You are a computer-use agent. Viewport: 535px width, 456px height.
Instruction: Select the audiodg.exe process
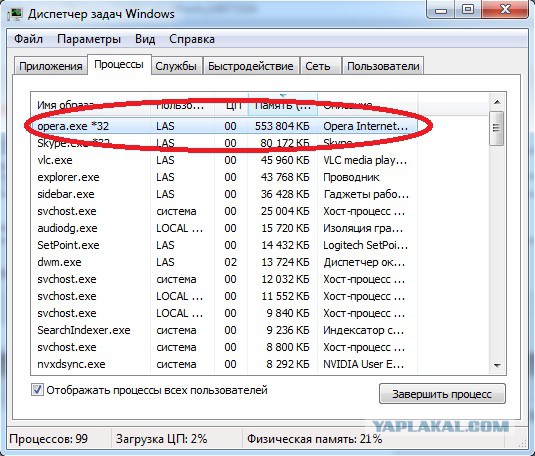225,228
